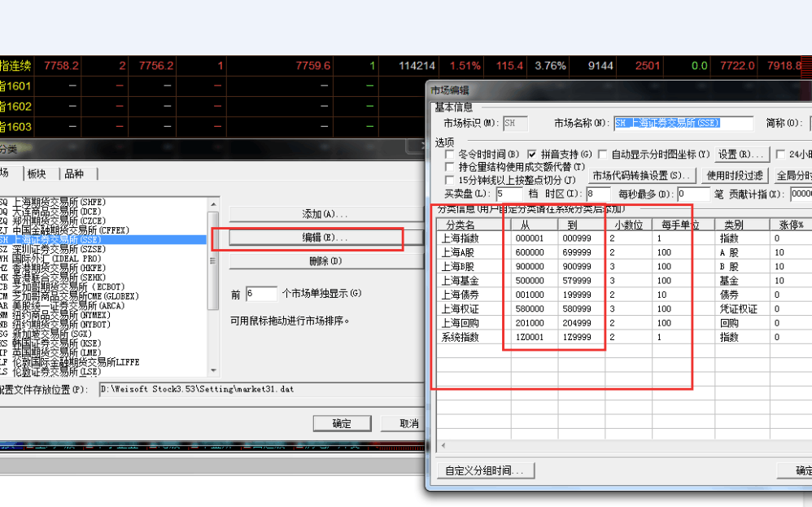Select the 上海B股 classification row
Screen dimensions: 812x507
[x=624, y=266]
